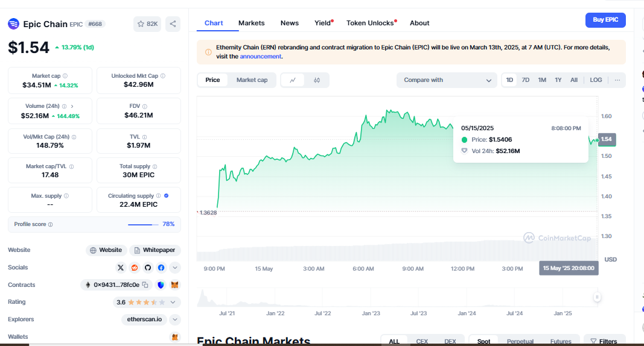The height and width of the screenshot is (346, 644).
Task: Filter markets by ALL
Action: (394, 341)
